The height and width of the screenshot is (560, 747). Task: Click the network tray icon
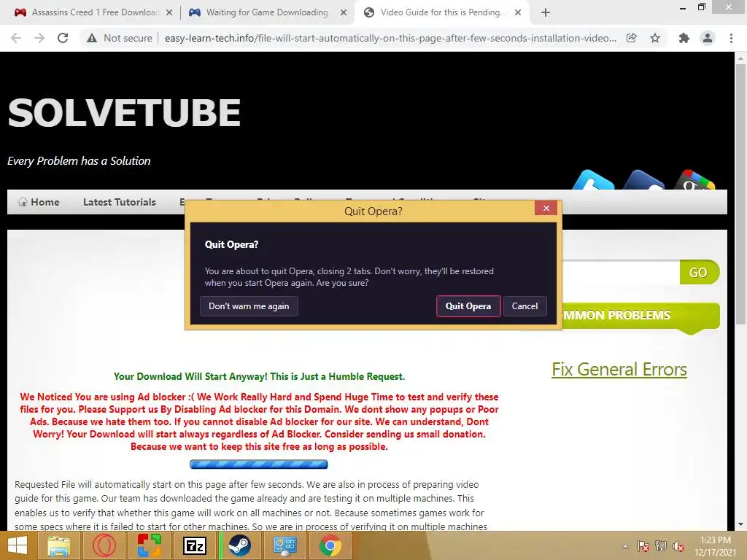[661, 546]
